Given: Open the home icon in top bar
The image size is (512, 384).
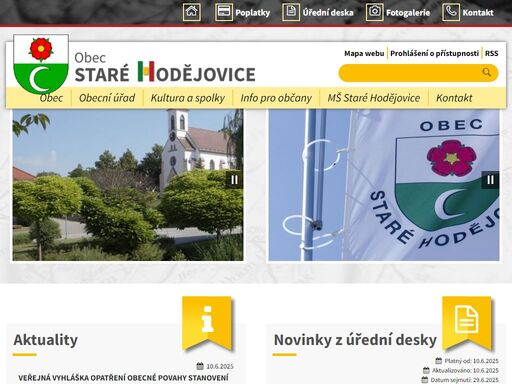Looking at the screenshot, I should coord(192,12).
